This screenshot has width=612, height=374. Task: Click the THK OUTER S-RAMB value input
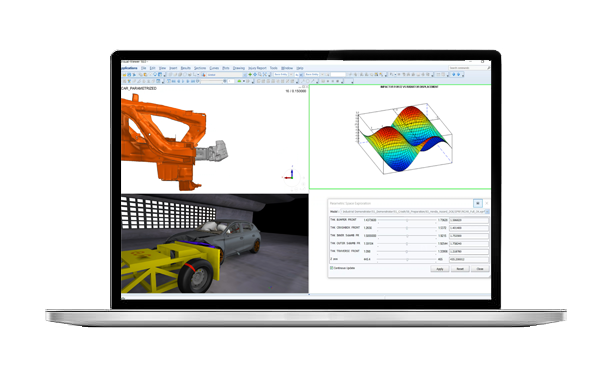tap(469, 244)
